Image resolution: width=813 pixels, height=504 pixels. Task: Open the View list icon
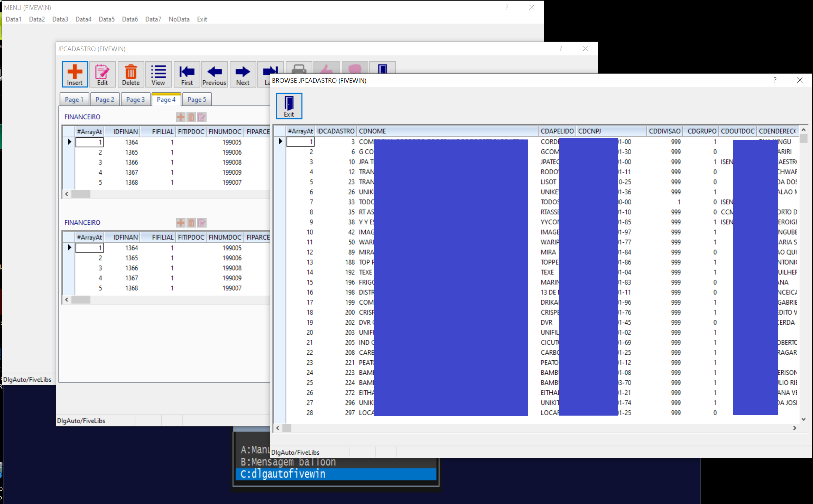(x=158, y=74)
